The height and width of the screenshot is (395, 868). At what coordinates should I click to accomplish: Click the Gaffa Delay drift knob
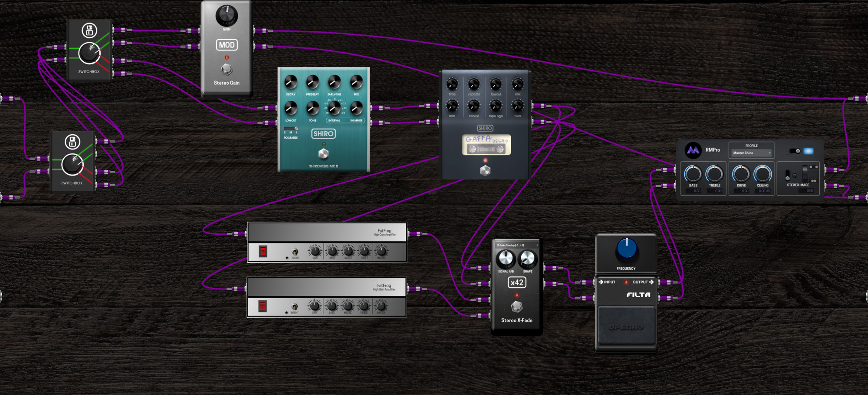(452, 106)
